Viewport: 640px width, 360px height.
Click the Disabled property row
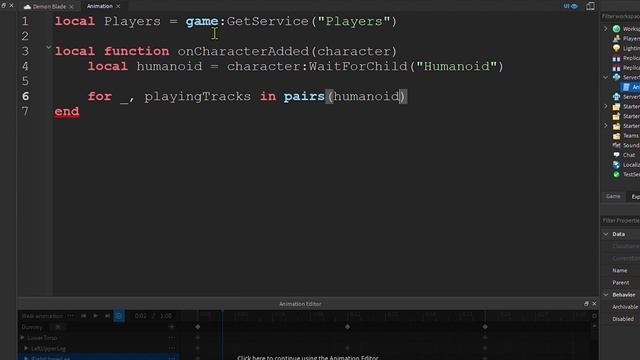pos(620,319)
